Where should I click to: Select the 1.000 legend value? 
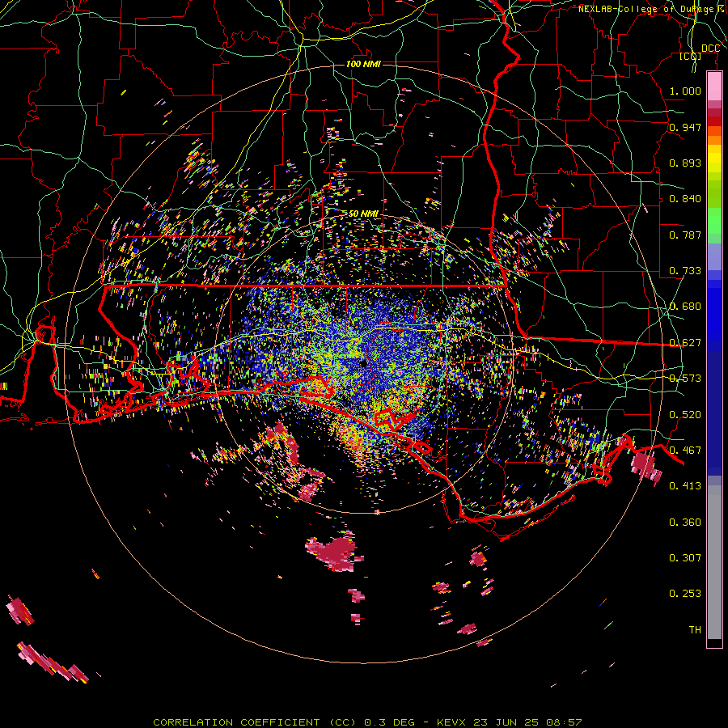pyautogui.click(x=685, y=91)
